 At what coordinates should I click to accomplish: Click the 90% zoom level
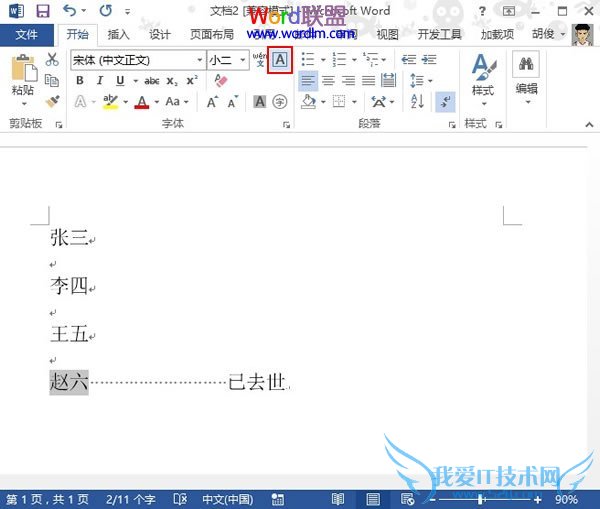tap(566, 499)
